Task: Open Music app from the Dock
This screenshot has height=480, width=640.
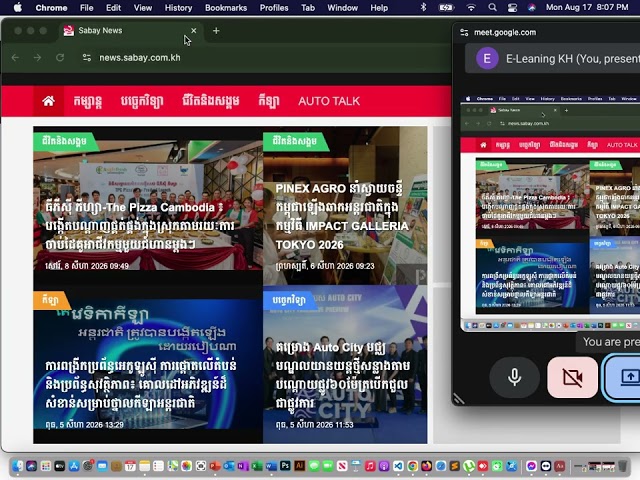Action: point(370,466)
